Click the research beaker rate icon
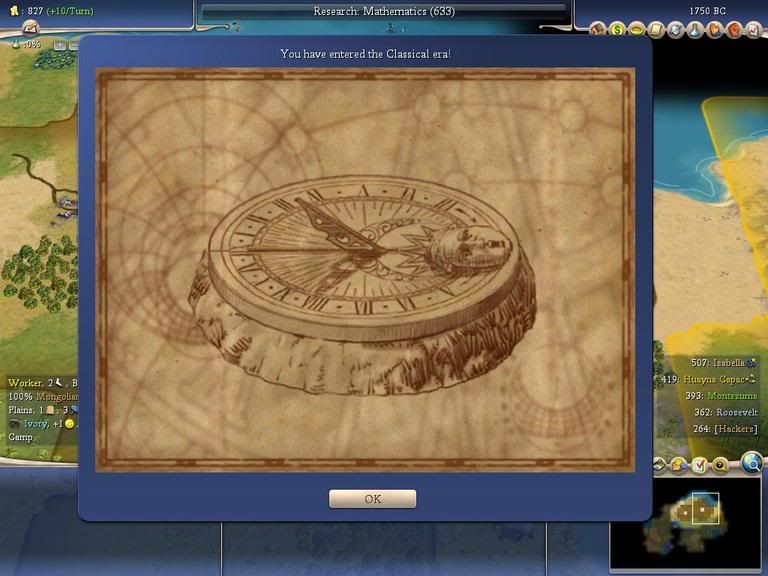Image resolution: width=768 pixels, height=576 pixels. coord(16,44)
